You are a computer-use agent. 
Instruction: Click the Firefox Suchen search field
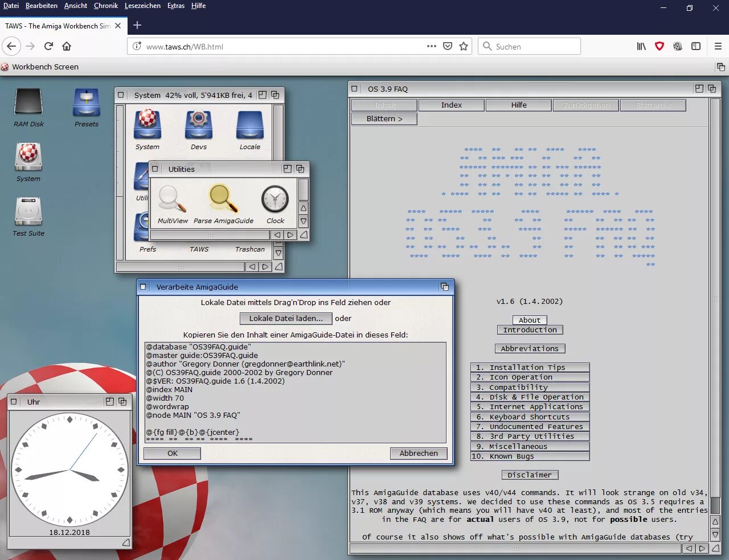pos(529,46)
